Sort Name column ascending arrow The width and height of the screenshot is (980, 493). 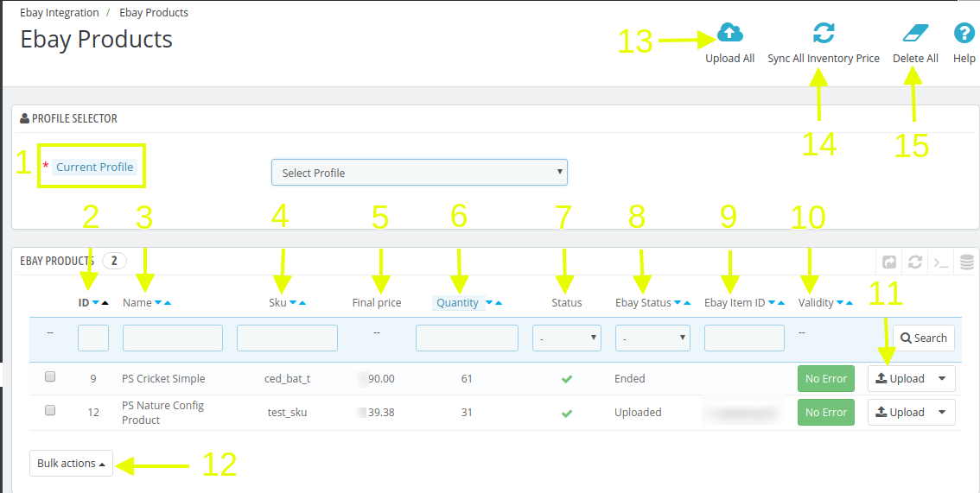(x=168, y=303)
